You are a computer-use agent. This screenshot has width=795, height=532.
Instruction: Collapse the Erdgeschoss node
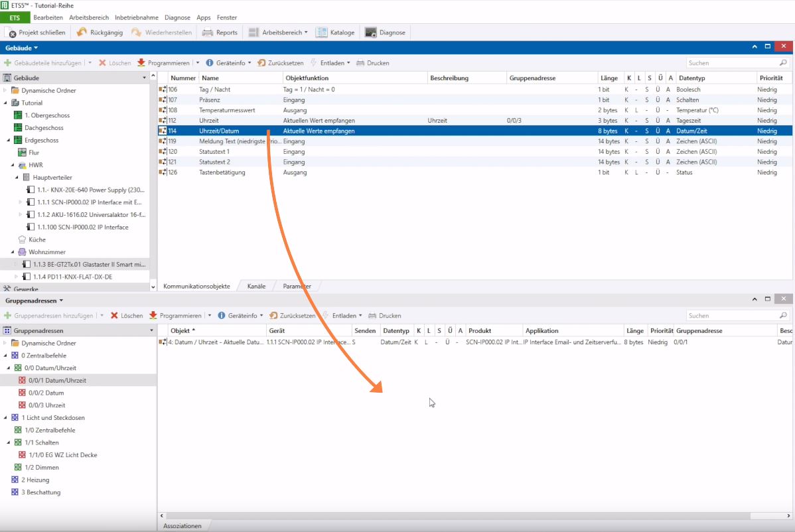coord(9,141)
